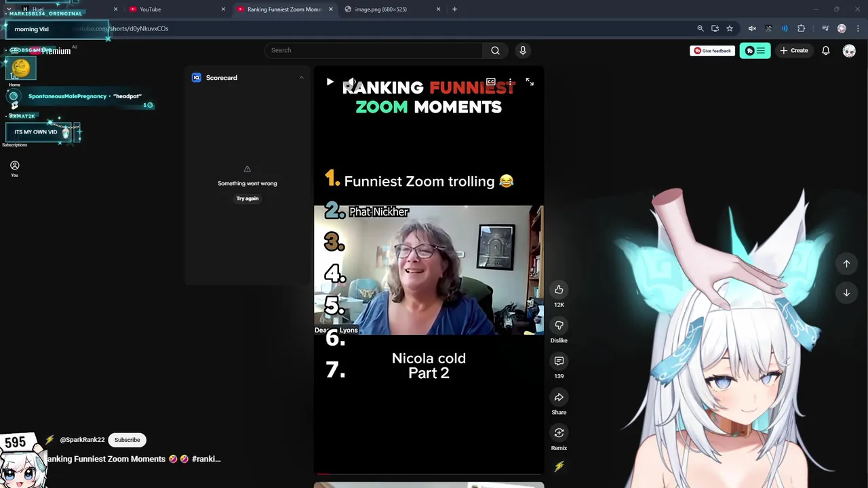Click the Scorecard panel title
The height and width of the screenshot is (488, 868).
222,77
